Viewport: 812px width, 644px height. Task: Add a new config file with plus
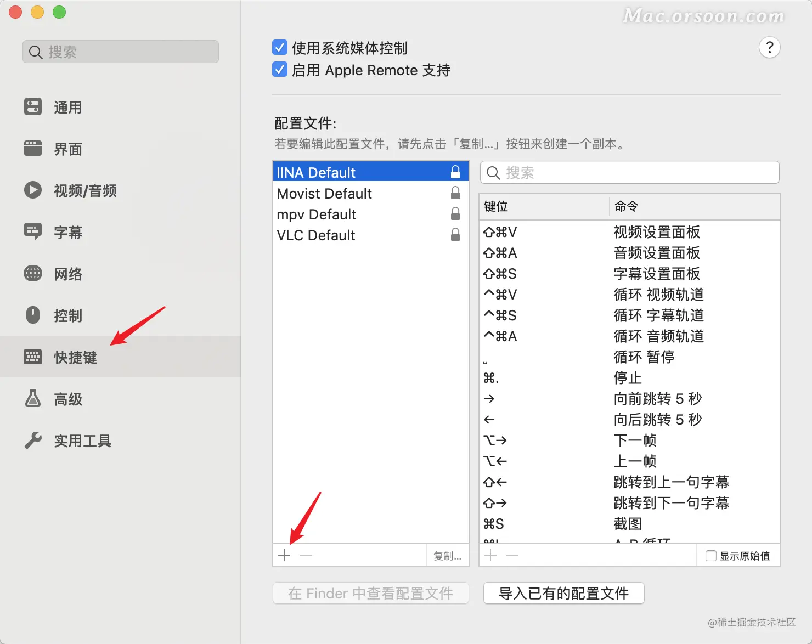coord(284,555)
